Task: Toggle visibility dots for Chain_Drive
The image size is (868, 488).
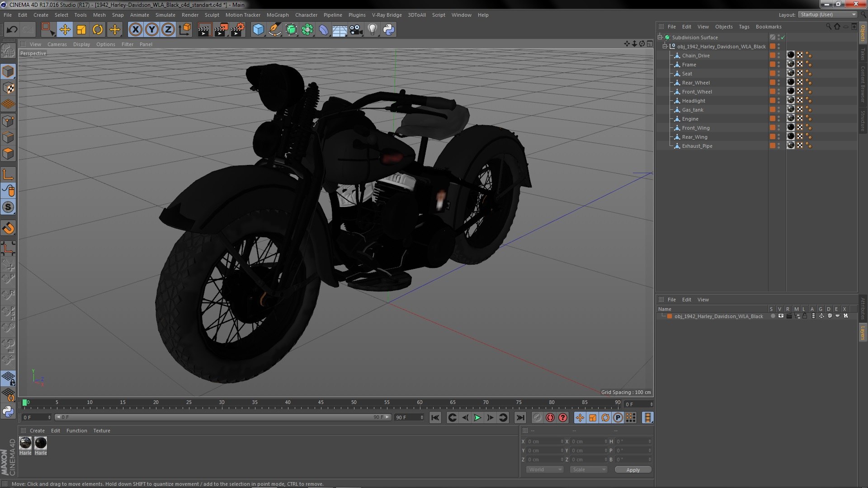Action: point(778,56)
